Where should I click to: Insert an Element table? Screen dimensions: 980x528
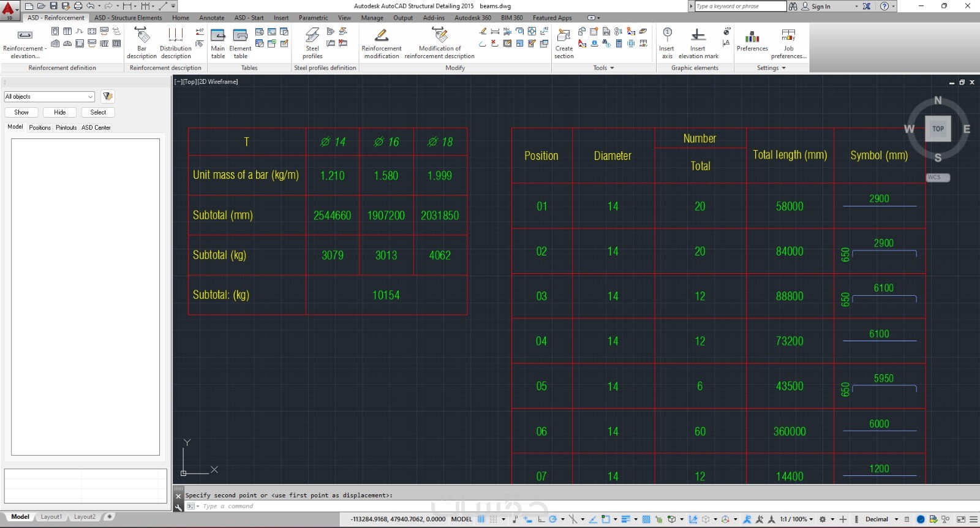coord(240,43)
